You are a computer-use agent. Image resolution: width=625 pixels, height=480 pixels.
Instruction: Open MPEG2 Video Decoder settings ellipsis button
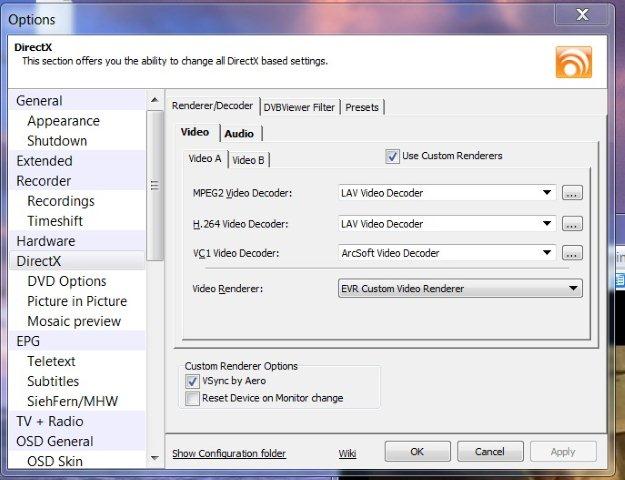[x=572, y=193]
